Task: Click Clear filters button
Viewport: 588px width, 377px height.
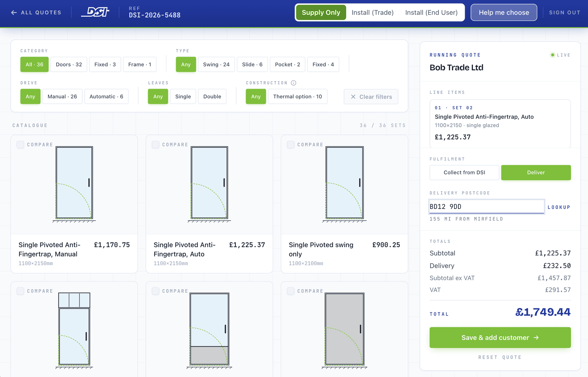Action: (371, 97)
